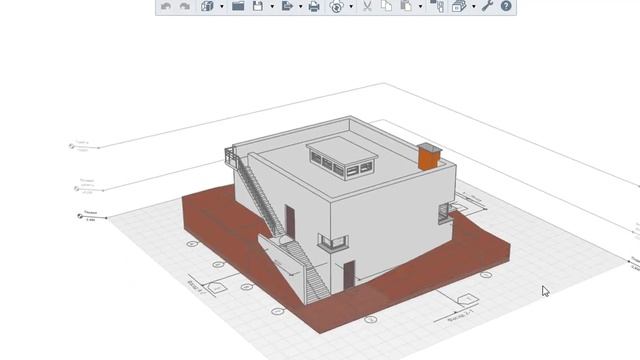The height and width of the screenshot is (360, 640).
Task: Open the Save options dropdown arrow
Action: point(272,7)
